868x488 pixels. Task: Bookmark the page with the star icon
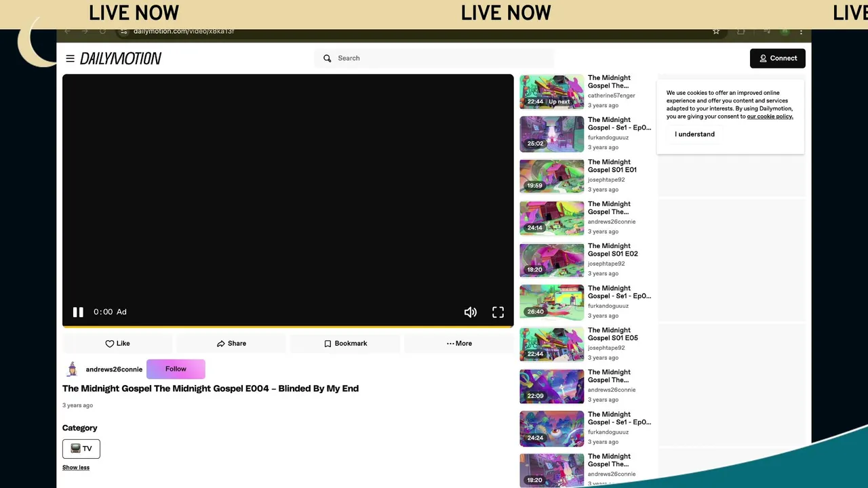pos(716,31)
